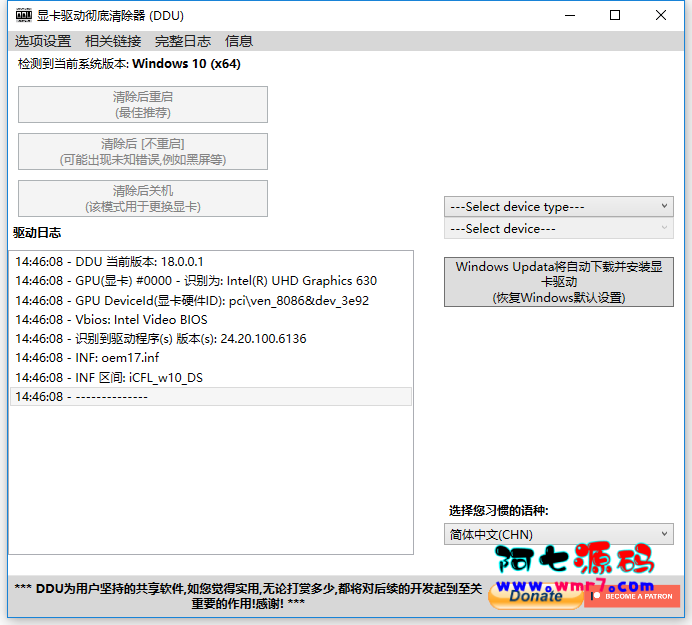The height and width of the screenshot is (625, 692).
Task: Select log line INF 区间: iCFL_w10_DS
Action: click(211, 378)
